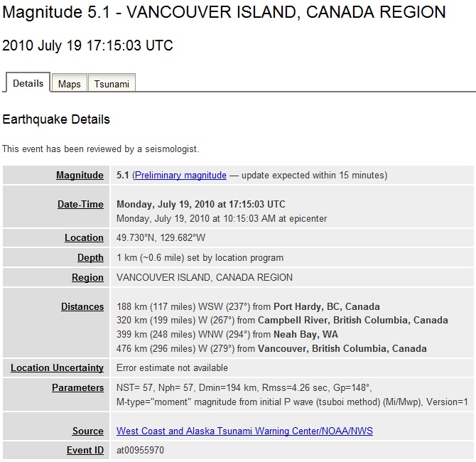Open the Parameters label link
Image resolution: width=476 pixels, height=462 pixels.
(77, 388)
